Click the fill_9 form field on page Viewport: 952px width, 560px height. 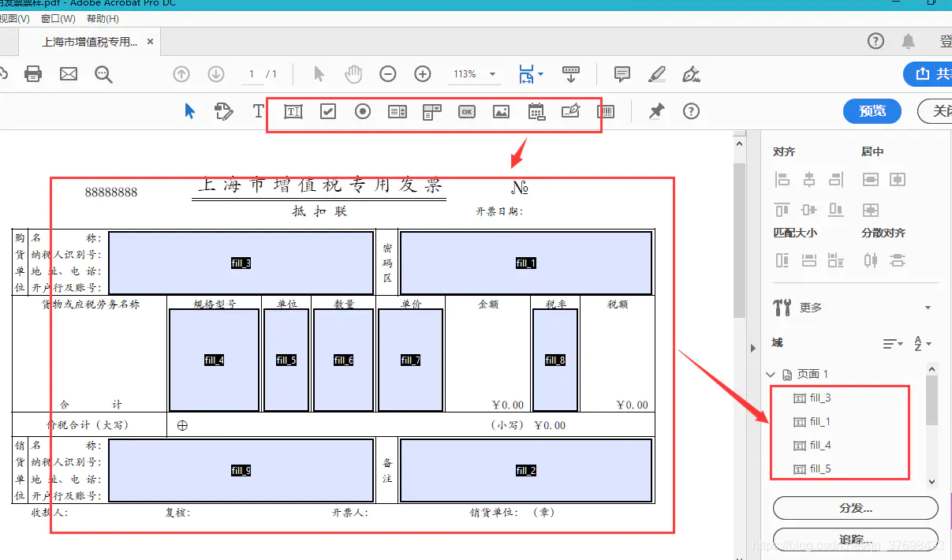(241, 471)
